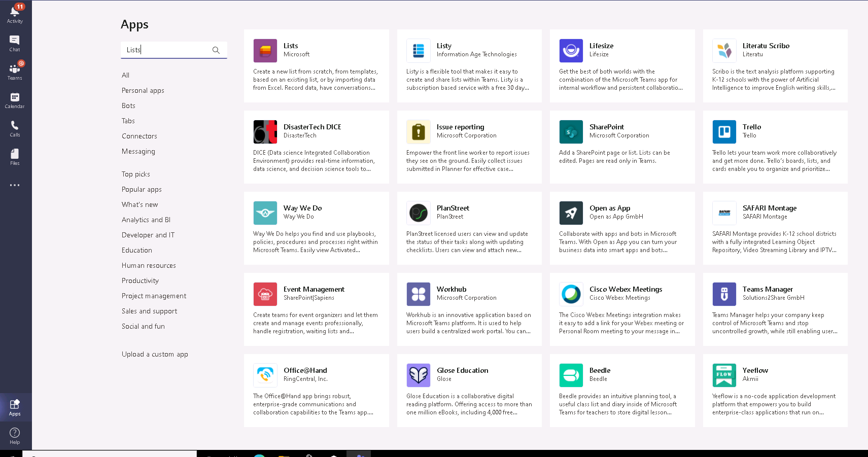Click the search magnifier icon
868x457 pixels.
pos(216,50)
